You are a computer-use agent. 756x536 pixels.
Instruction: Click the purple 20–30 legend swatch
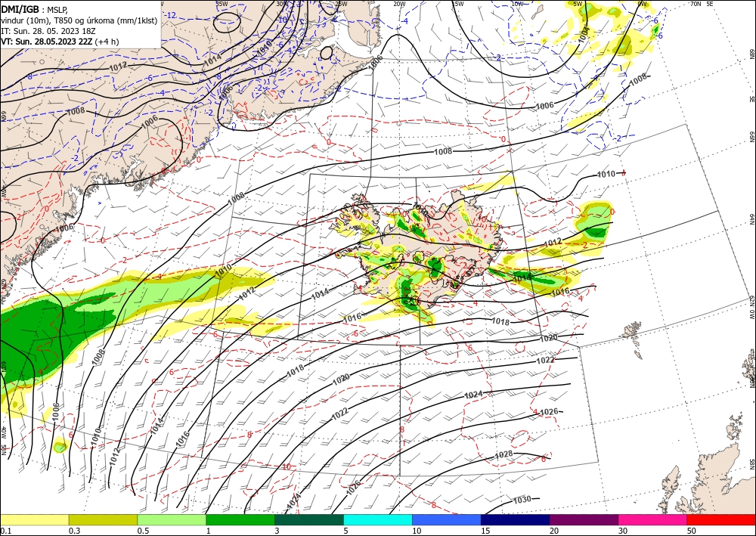tap(584, 519)
